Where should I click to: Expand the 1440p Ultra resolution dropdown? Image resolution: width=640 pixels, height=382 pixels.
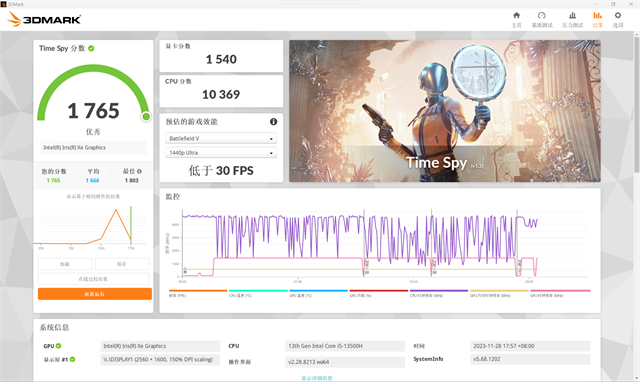coord(221,153)
